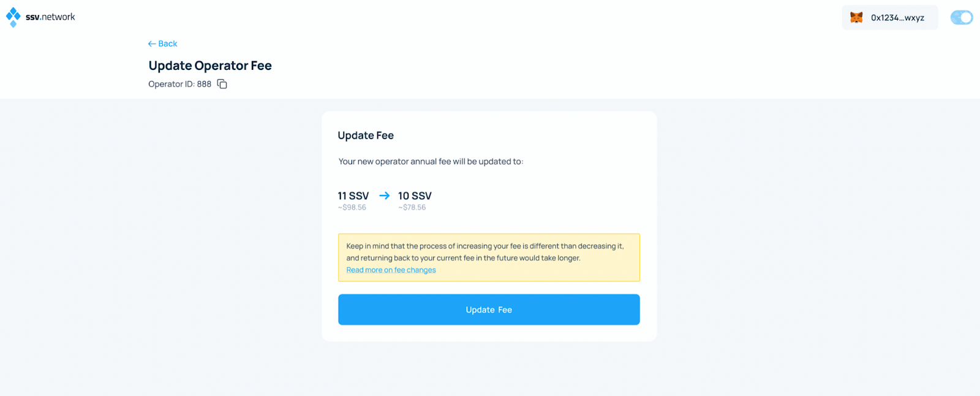Click the blue arrow between the SSV fees

(384, 196)
